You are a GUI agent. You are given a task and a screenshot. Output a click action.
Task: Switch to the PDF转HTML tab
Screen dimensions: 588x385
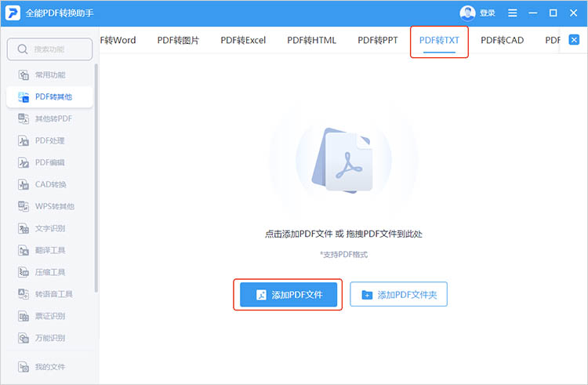(311, 40)
